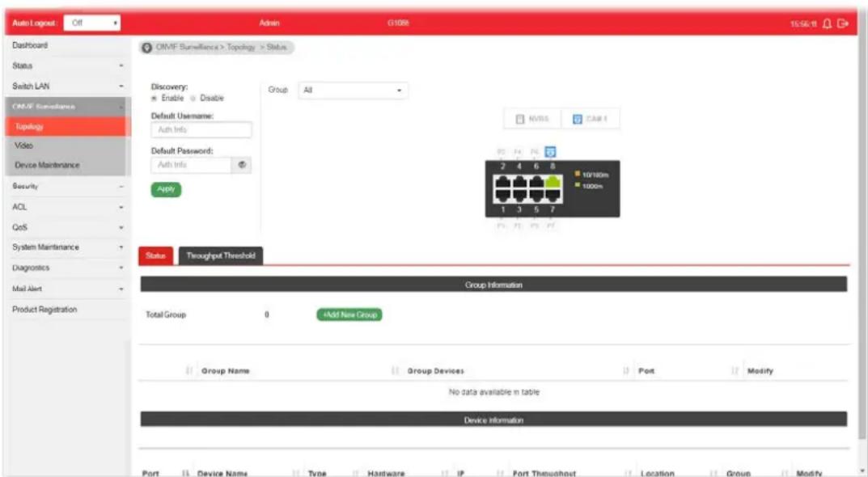The height and width of the screenshot is (477, 868).
Task: Expand the Diagnostics sidebar menu
Action: coord(66,268)
